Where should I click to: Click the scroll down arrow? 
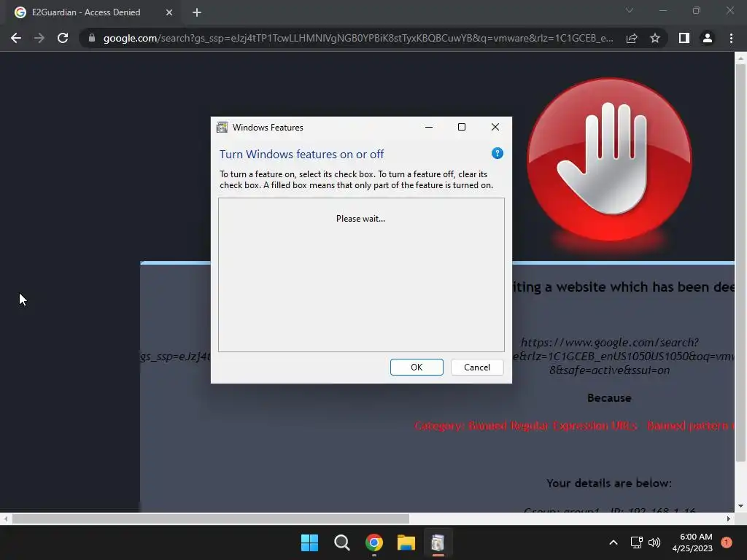tap(740, 506)
